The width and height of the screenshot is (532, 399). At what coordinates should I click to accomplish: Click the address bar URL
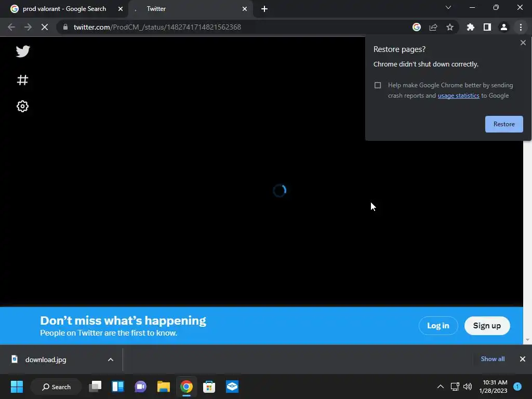click(157, 27)
